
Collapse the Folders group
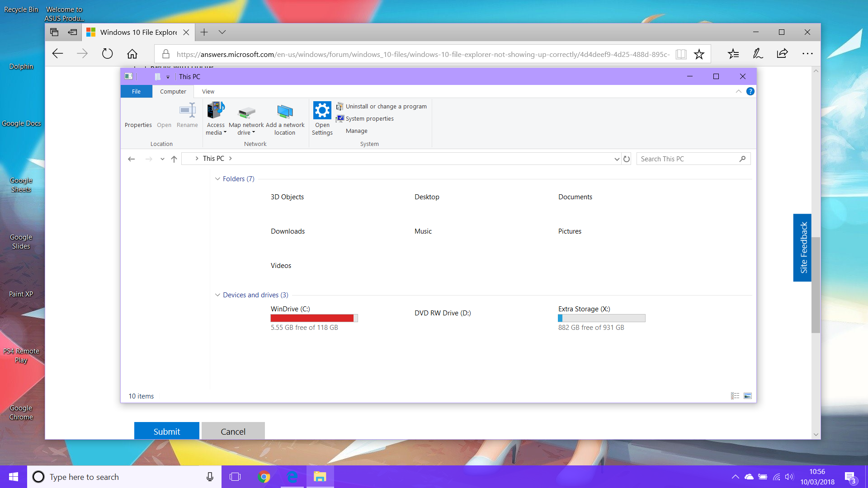[x=217, y=179]
